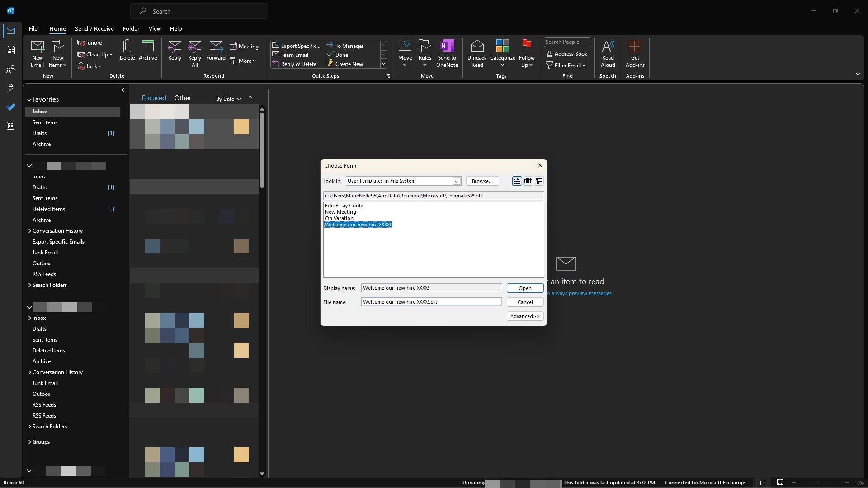Click the Address Book icon
The image size is (868, 488).
566,53
